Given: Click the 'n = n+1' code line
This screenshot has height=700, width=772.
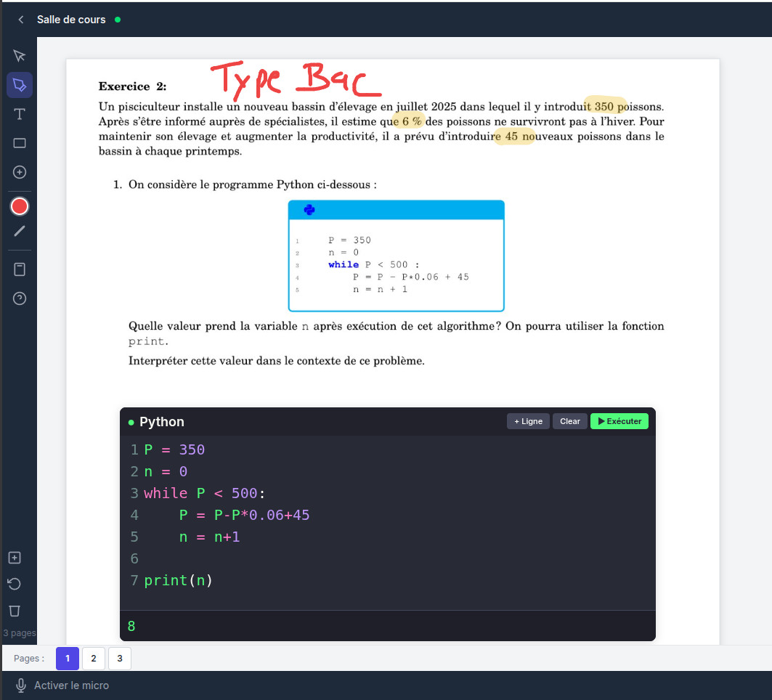Looking at the screenshot, I should (x=209, y=537).
